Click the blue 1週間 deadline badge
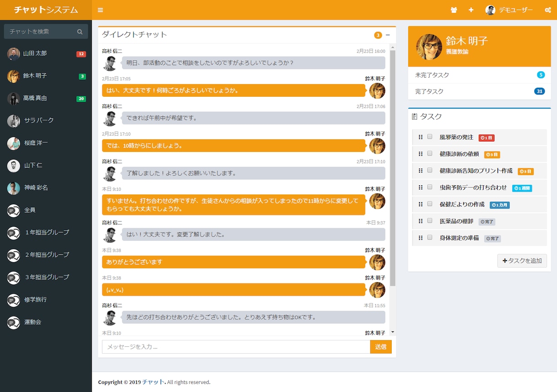This screenshot has width=557, height=392. point(522,188)
